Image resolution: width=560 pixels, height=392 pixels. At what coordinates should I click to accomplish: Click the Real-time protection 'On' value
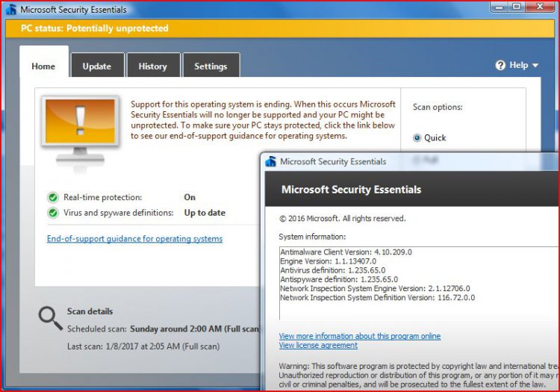(190, 197)
